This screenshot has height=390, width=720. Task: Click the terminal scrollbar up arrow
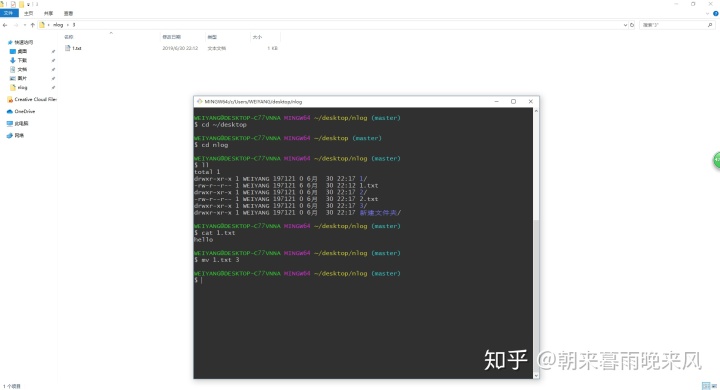click(x=536, y=111)
